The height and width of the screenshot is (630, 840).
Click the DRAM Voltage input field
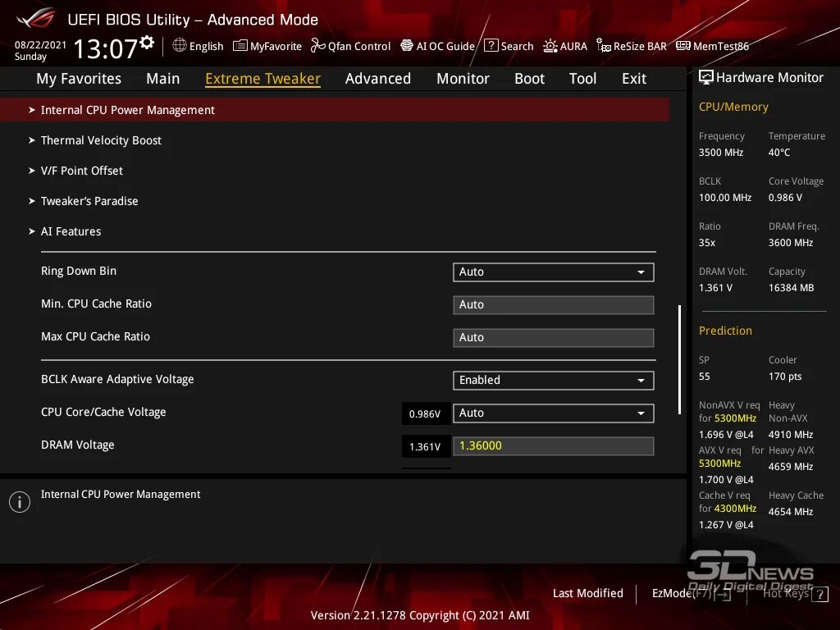pos(554,445)
